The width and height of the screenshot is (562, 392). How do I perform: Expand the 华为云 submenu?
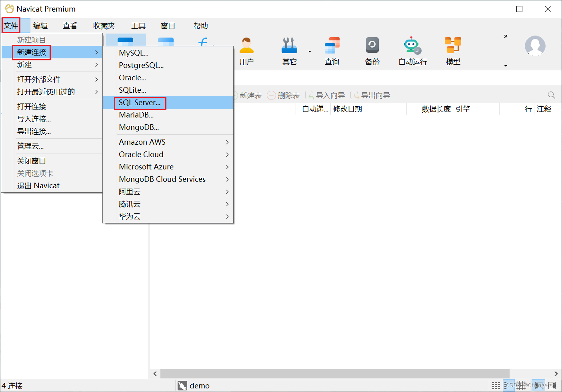tap(227, 217)
